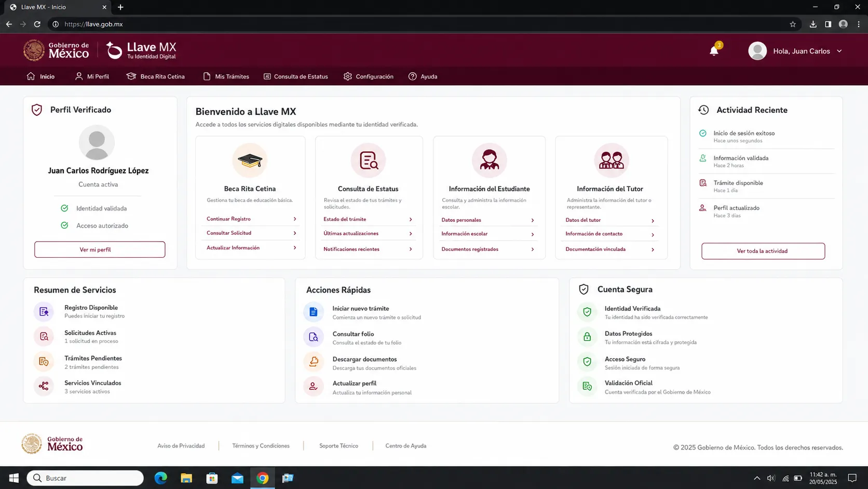Image resolution: width=868 pixels, height=489 pixels.
Task: Open the Información de contacto link
Action: click(x=594, y=234)
